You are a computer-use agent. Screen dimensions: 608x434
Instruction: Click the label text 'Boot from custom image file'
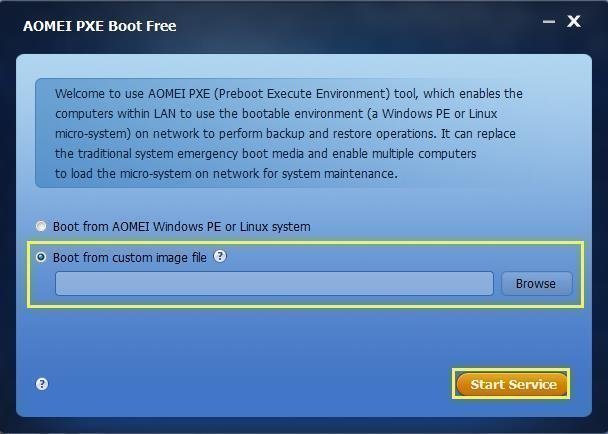click(129, 257)
